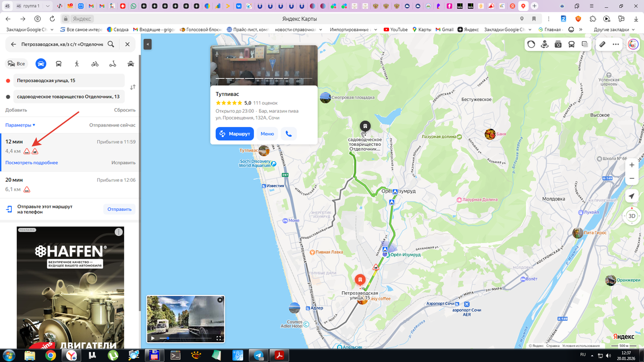The width and height of the screenshot is (644, 362).
Task: Open the Сводка bookmark
Action: [118, 29]
